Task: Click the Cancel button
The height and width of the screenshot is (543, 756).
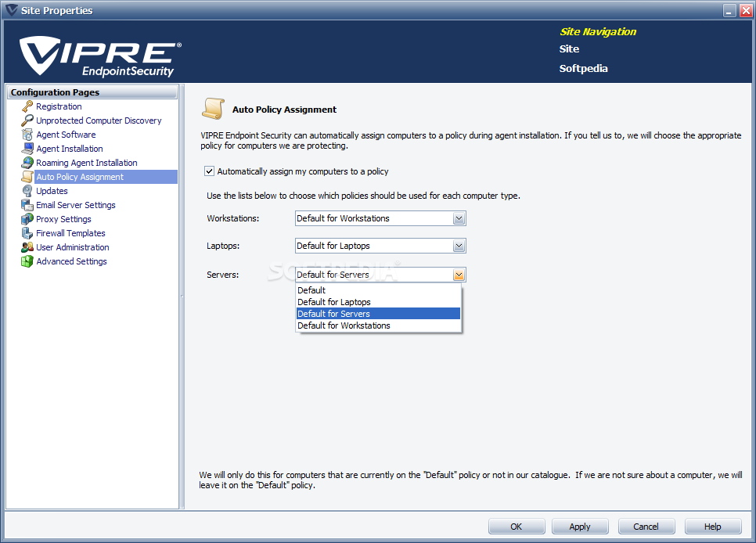Action: pyautogui.click(x=646, y=527)
